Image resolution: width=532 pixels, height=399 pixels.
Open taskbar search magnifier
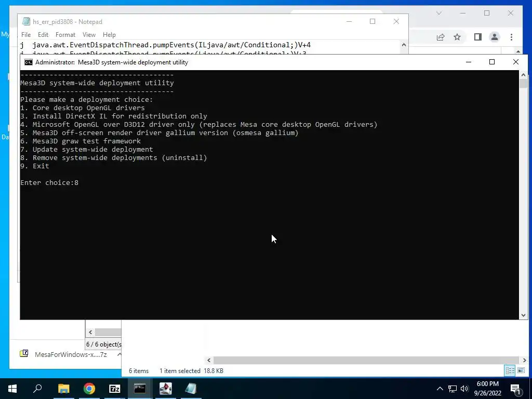pyautogui.click(x=37, y=389)
